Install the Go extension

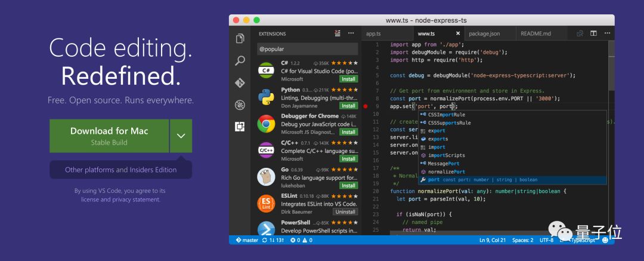pos(348,186)
